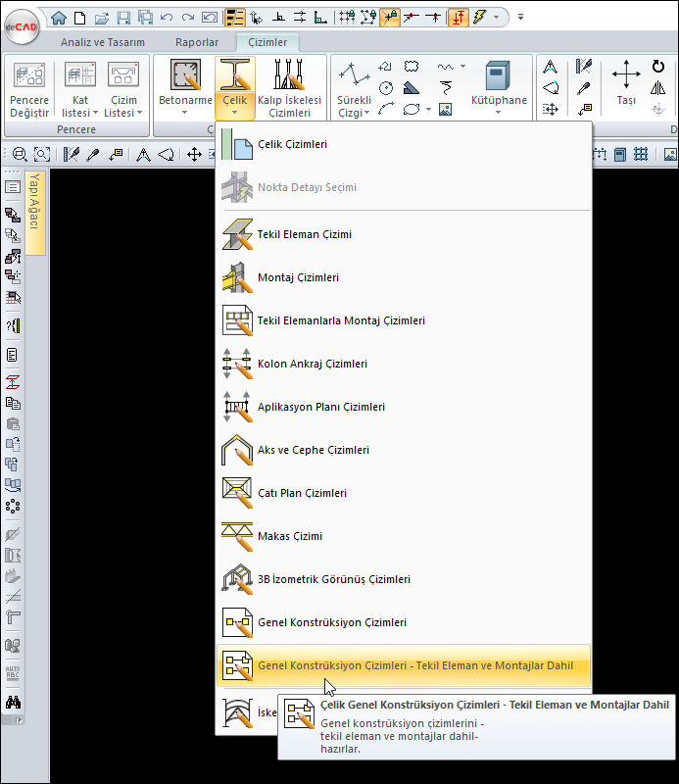Image resolution: width=679 pixels, height=784 pixels.
Task: Switch to the Raporlar tab
Action: tap(197, 42)
